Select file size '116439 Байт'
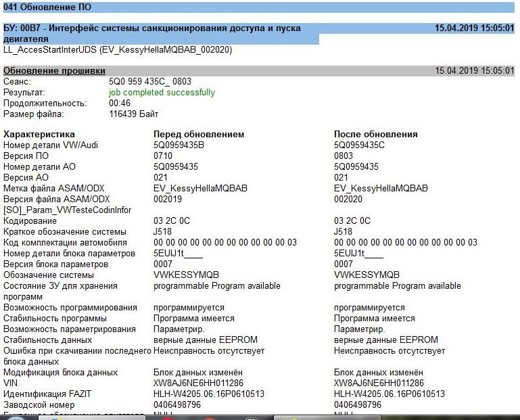The height and width of the screenshot is (420, 520). pos(134,114)
